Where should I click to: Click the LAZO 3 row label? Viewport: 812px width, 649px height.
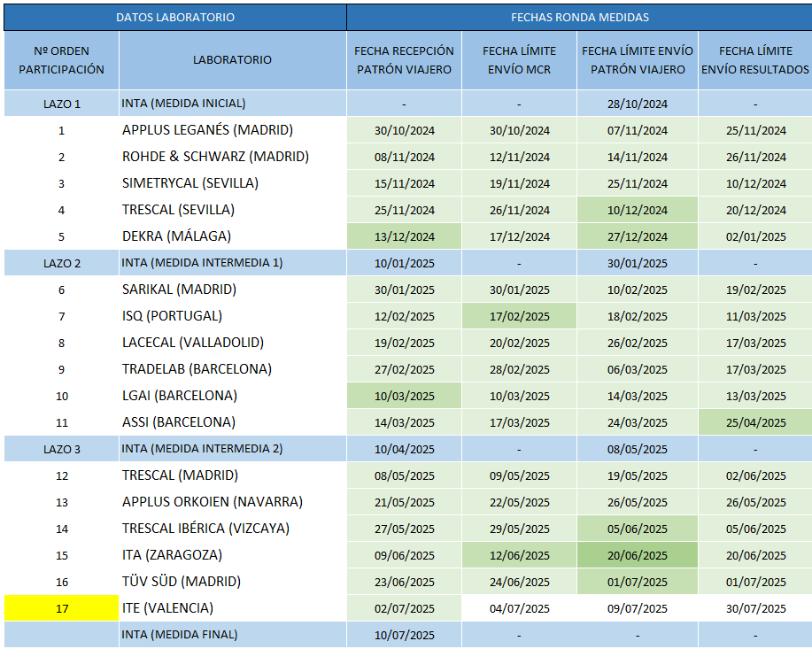(62, 449)
